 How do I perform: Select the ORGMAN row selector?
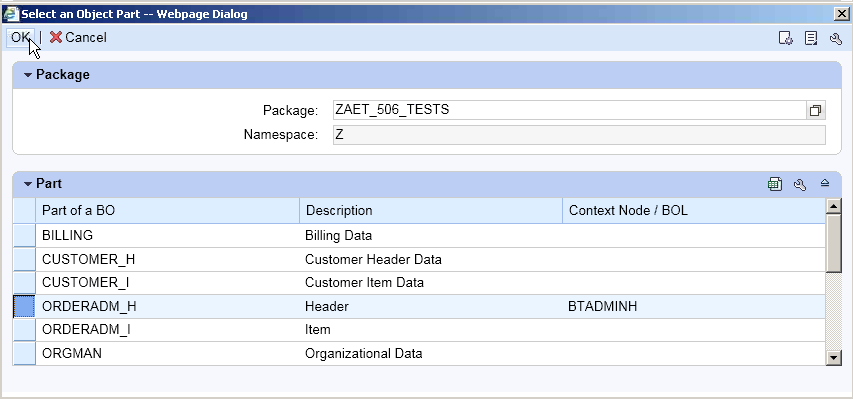pos(24,354)
